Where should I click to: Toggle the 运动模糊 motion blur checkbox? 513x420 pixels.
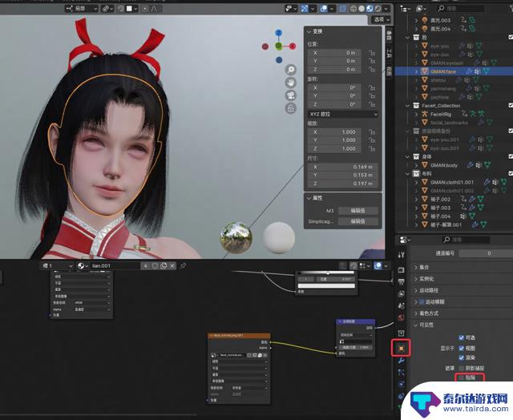point(422,302)
